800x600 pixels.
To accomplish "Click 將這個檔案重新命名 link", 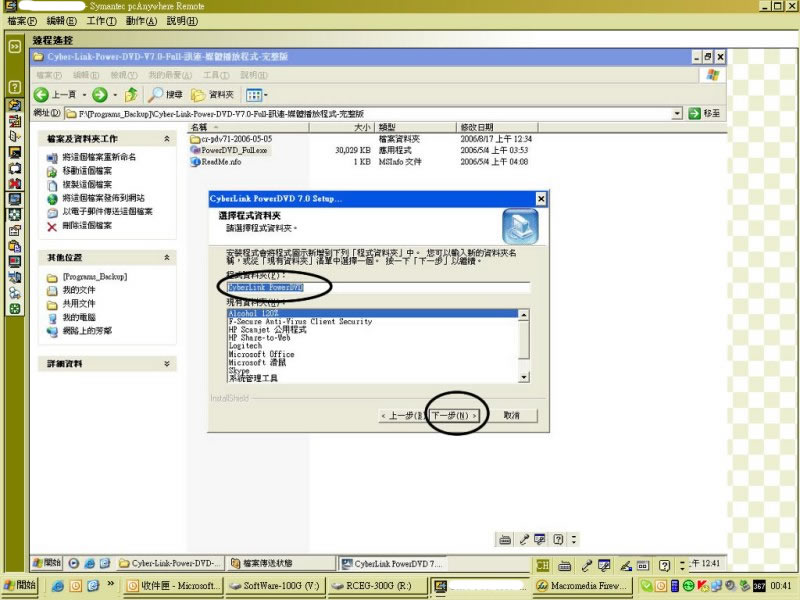I will coord(99,157).
